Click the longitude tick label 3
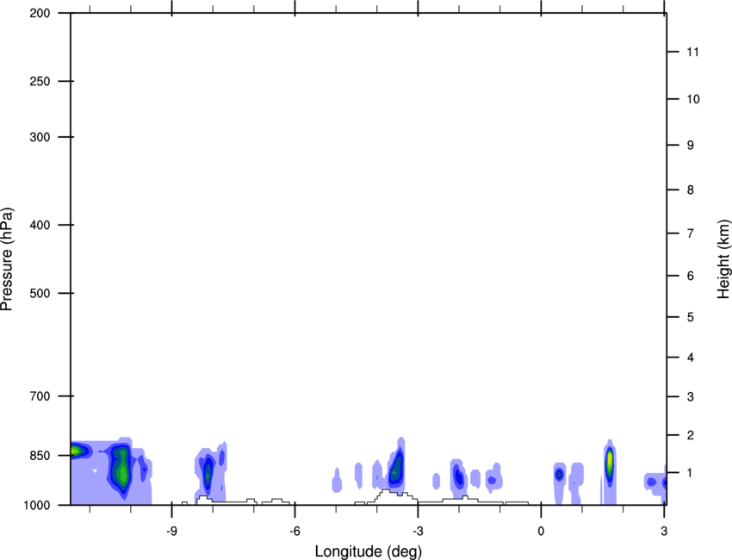Viewport: 732px width, 560px height. pos(664,531)
